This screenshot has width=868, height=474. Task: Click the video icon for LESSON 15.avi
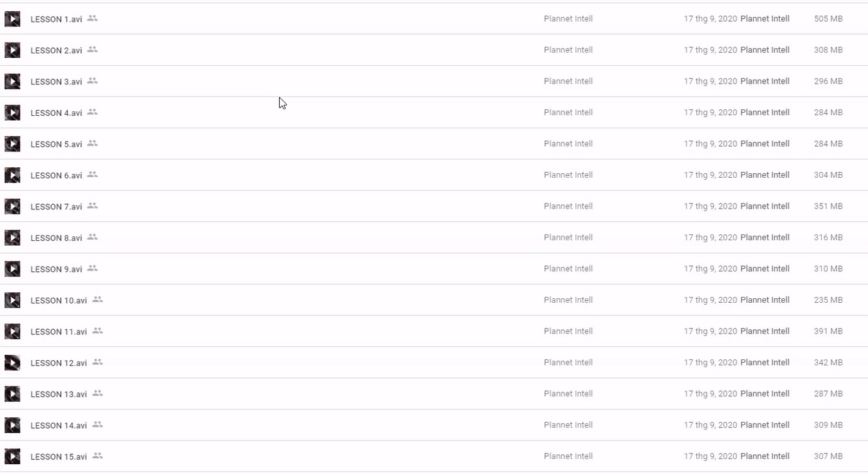(x=13, y=456)
